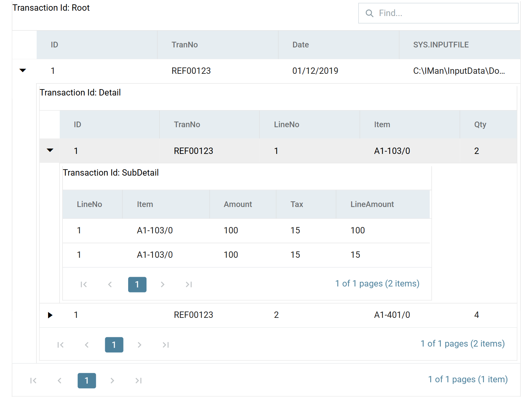The image size is (532, 418).
Task: Focus the Find search field
Action: click(x=438, y=13)
